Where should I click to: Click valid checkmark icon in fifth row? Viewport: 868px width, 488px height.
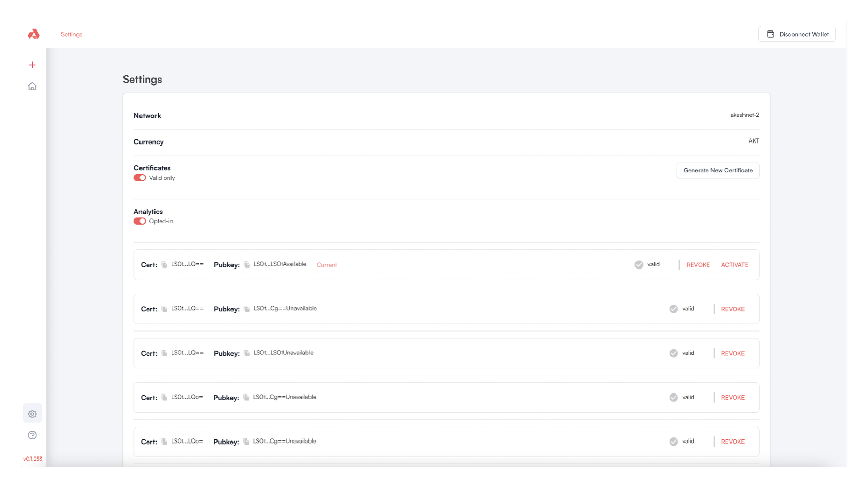click(674, 442)
